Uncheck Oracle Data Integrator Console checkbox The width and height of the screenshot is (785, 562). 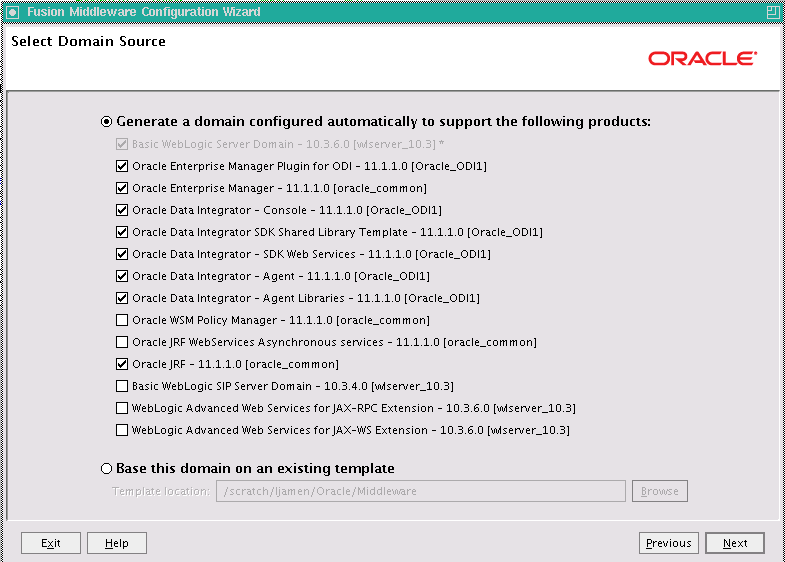(122, 210)
